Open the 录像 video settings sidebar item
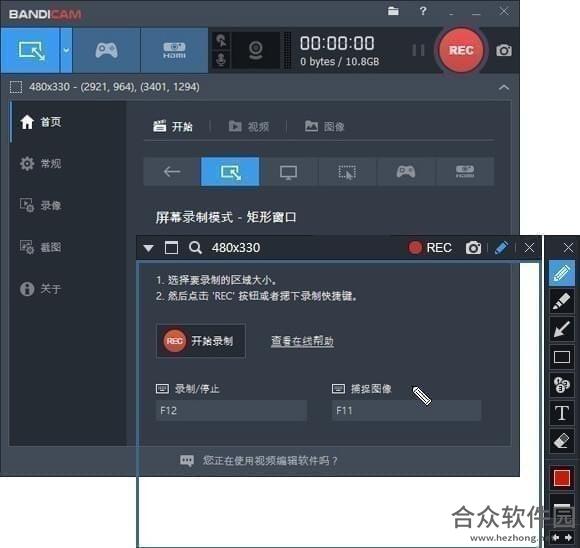 point(41,205)
